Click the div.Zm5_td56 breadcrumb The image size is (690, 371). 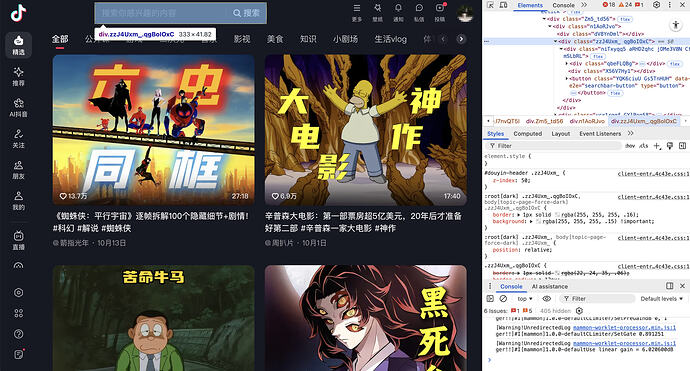pyautogui.click(x=544, y=121)
